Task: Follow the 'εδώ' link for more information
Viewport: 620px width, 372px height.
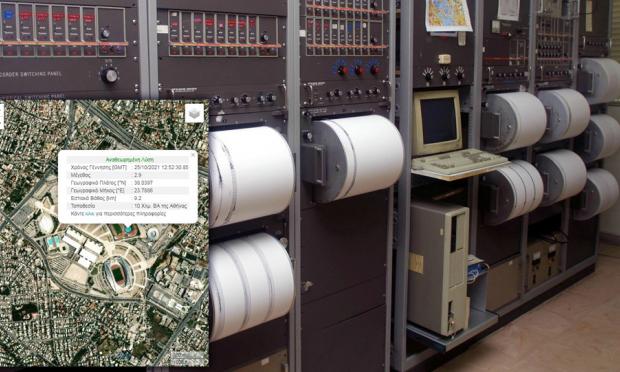Action: coord(90,213)
